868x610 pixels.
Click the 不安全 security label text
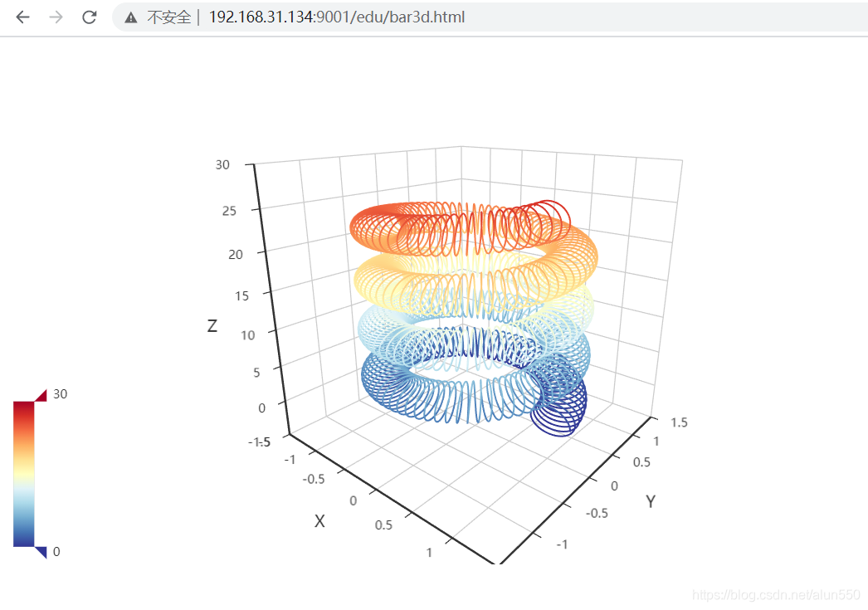point(168,17)
